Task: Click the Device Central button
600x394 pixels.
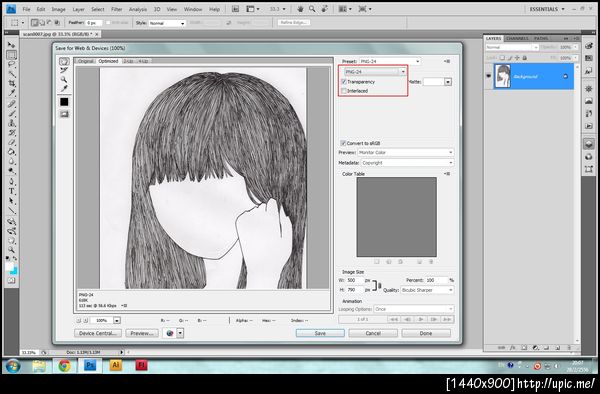Action: point(98,334)
